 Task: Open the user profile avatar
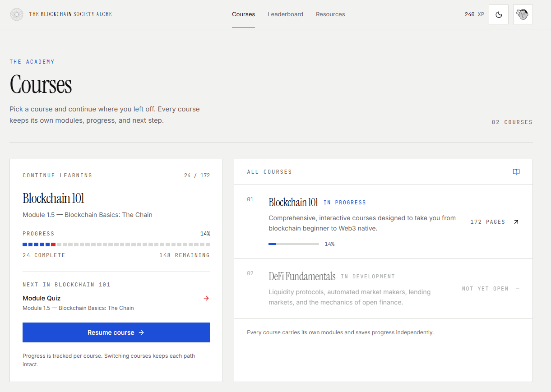[x=523, y=14]
